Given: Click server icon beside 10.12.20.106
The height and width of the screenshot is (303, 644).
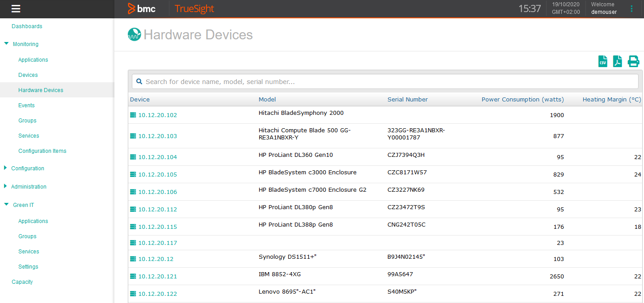Looking at the screenshot, I should coord(133,192).
